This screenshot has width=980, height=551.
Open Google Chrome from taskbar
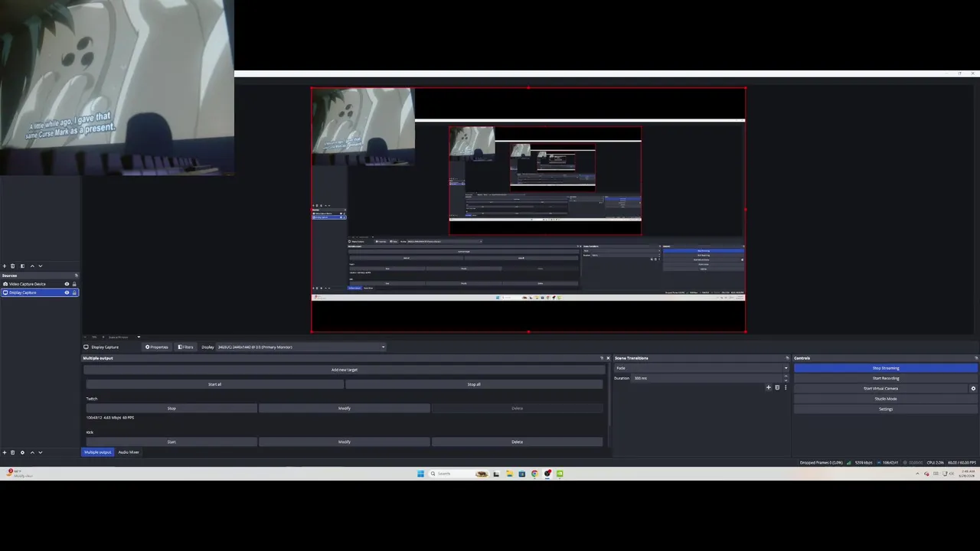pyautogui.click(x=534, y=474)
